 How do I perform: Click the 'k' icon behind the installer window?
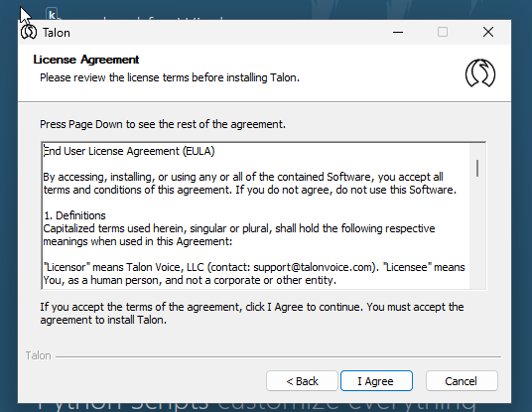click(52, 14)
